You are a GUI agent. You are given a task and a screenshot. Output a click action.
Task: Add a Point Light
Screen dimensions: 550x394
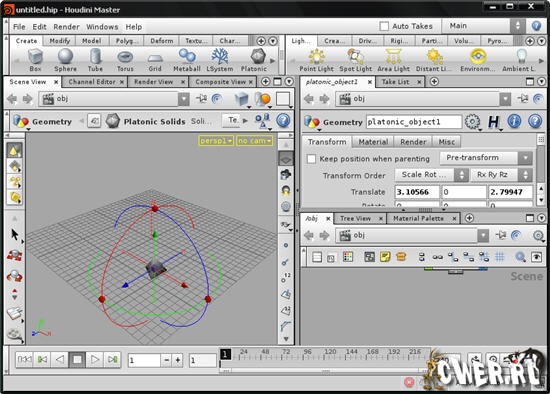pos(316,60)
